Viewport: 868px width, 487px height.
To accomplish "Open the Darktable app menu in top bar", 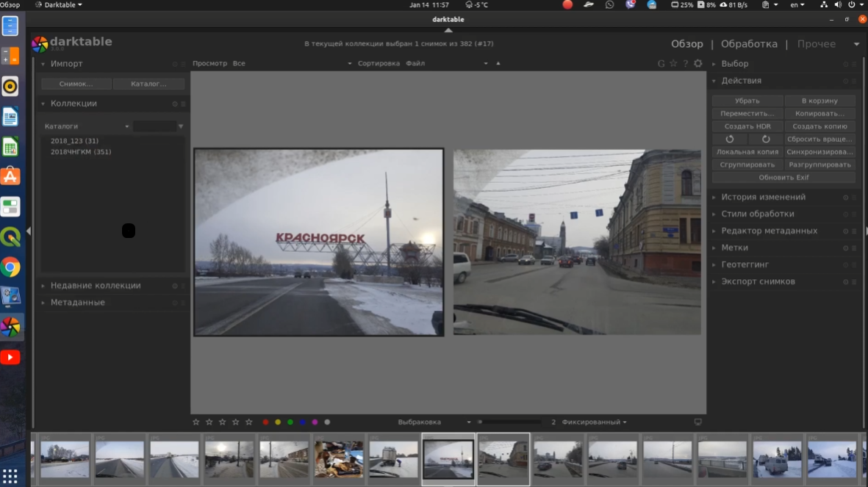I will click(59, 5).
